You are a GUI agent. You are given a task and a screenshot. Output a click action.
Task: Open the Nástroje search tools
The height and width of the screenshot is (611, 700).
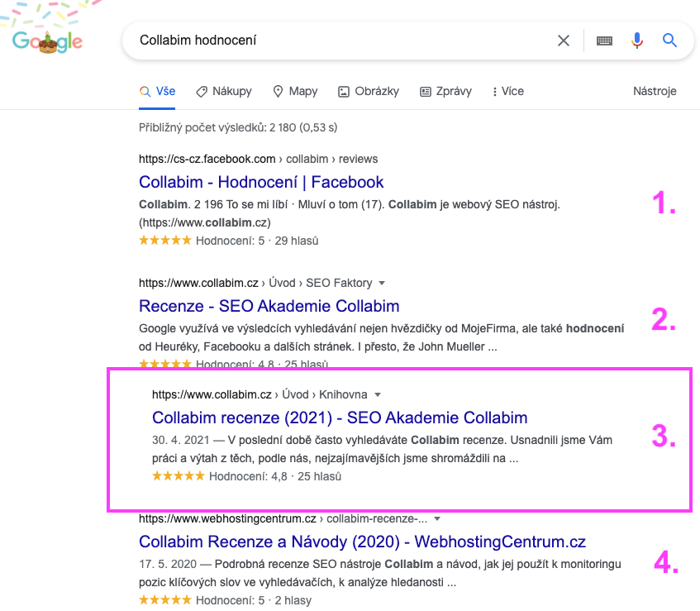tap(655, 91)
